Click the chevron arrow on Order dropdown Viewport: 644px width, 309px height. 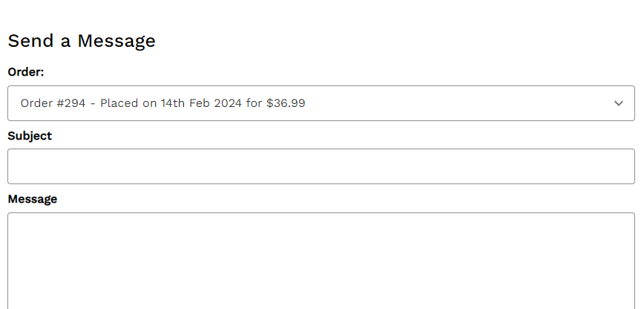click(x=619, y=103)
